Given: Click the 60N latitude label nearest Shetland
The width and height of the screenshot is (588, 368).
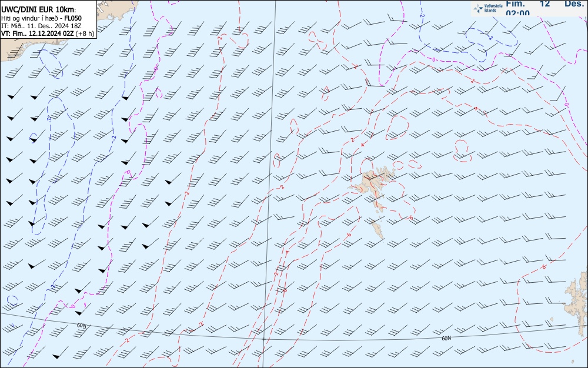Looking at the screenshot, I should click(446, 338).
